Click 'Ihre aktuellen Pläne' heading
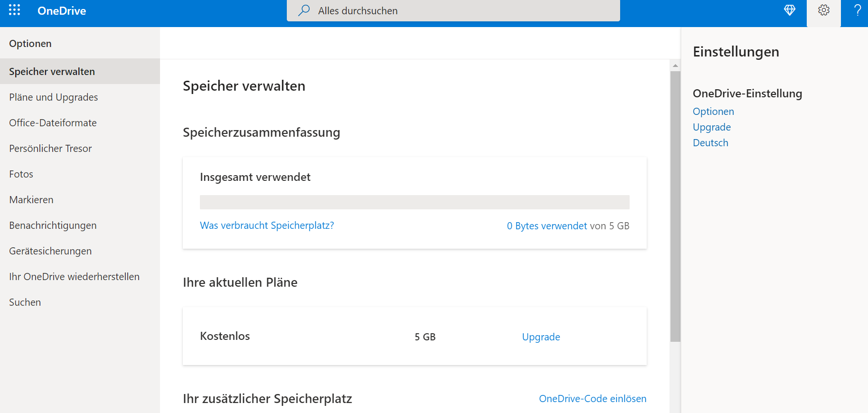 (240, 282)
